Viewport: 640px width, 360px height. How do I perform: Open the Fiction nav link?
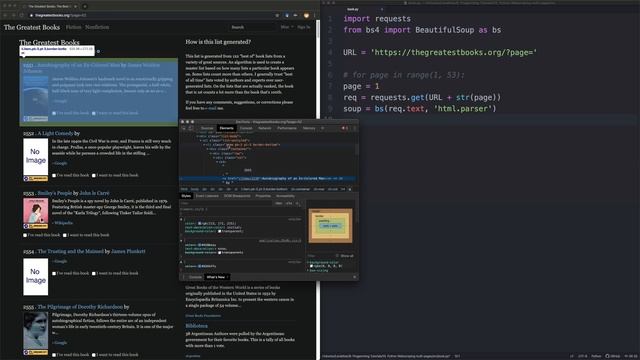[73, 27]
